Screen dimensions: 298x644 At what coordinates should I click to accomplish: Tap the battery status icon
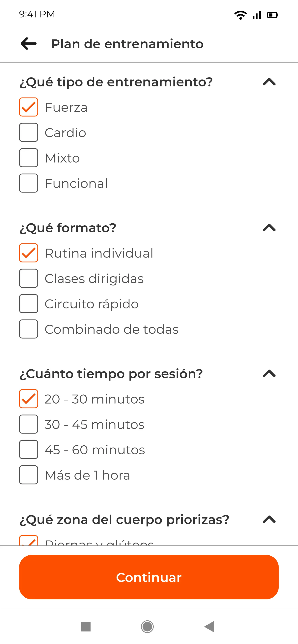[x=272, y=15]
